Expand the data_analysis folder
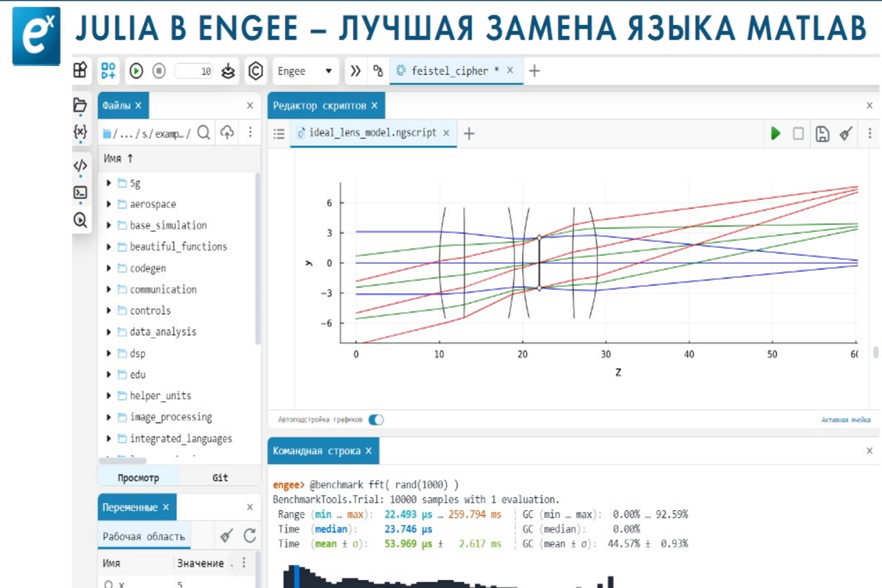The height and width of the screenshot is (588, 882). [x=109, y=332]
